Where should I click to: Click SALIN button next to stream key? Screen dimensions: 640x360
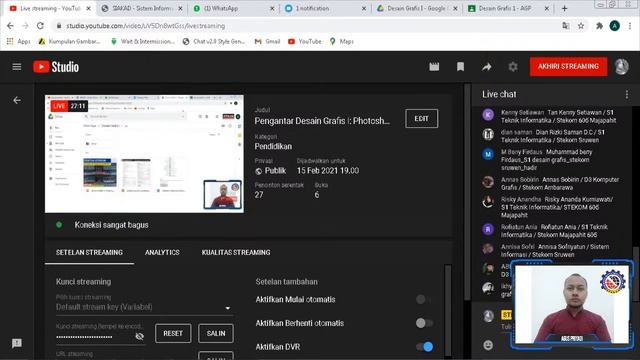(216, 333)
